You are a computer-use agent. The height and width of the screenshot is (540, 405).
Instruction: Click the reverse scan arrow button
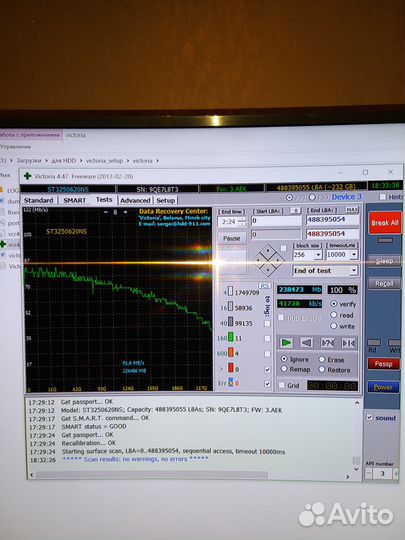pos(307,343)
